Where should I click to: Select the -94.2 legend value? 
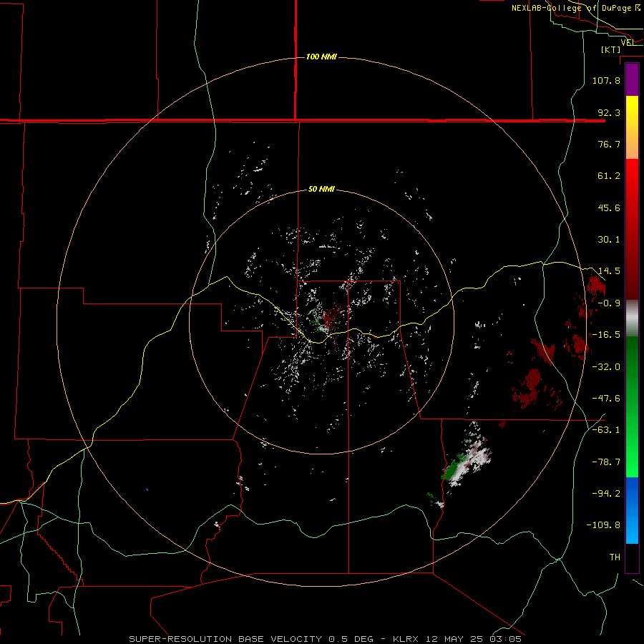606,494
